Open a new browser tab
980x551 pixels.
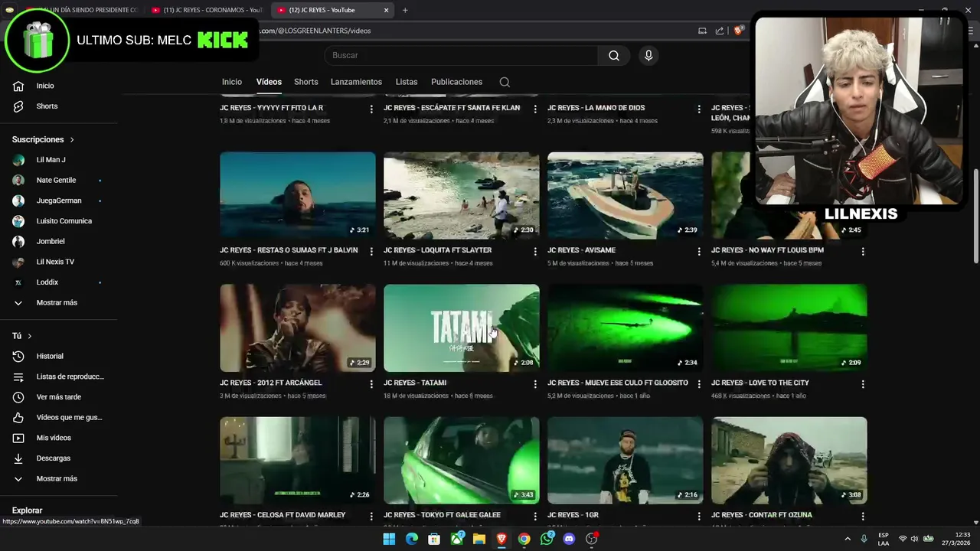405,10
